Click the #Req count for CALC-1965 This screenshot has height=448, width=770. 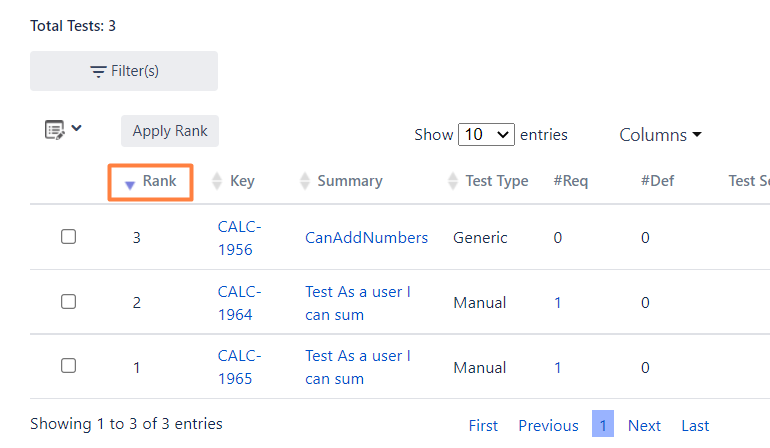click(x=557, y=367)
